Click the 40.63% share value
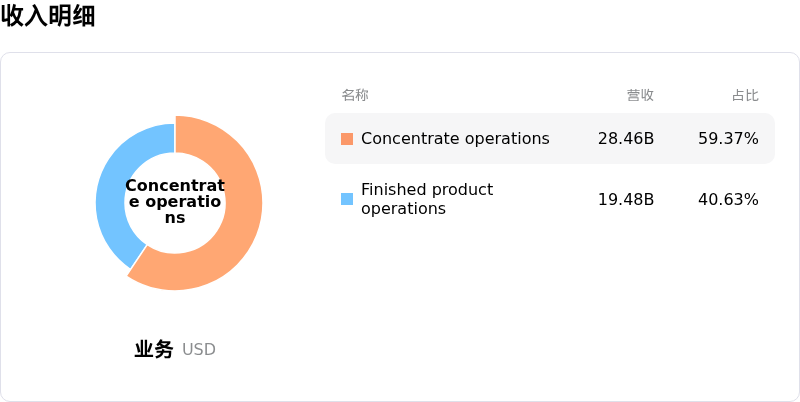The image size is (800, 402). pos(728,199)
